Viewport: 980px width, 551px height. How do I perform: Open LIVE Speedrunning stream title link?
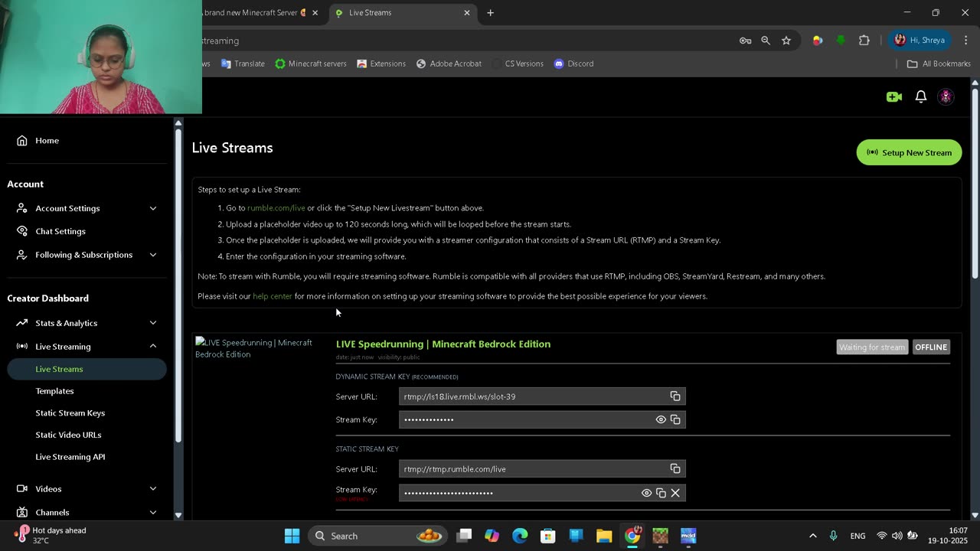click(443, 344)
